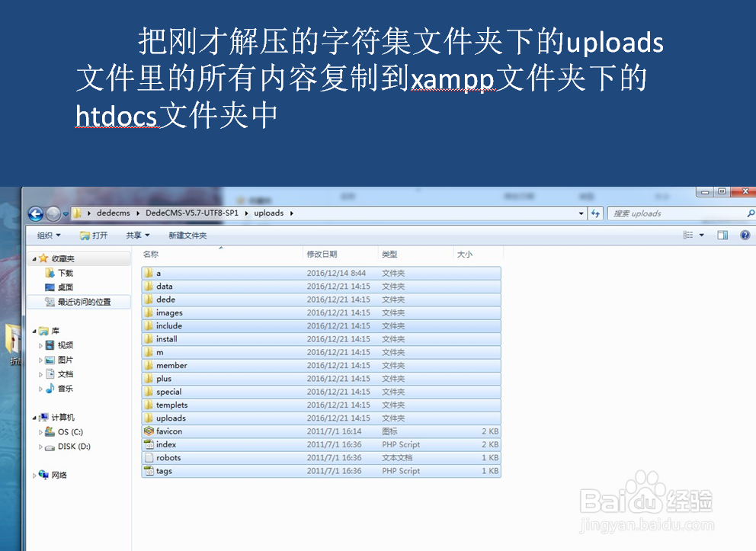Select the member folder icon
Image resolution: width=756 pixels, height=551 pixels.
[x=149, y=365]
